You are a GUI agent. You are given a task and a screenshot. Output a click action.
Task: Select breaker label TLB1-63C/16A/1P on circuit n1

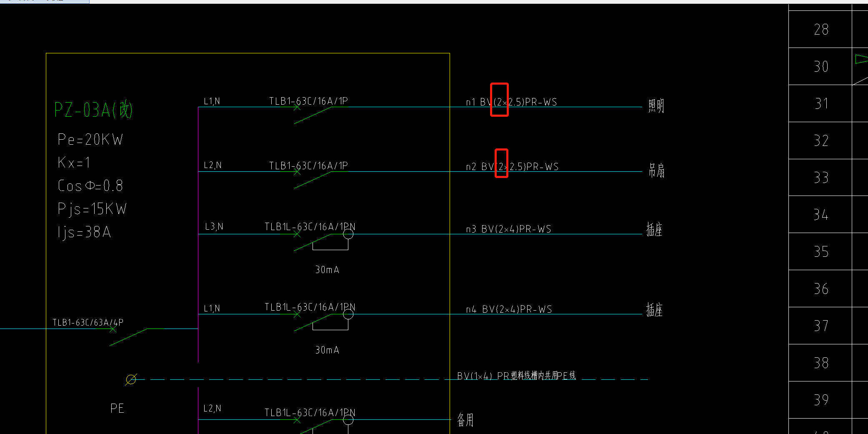[308, 101]
